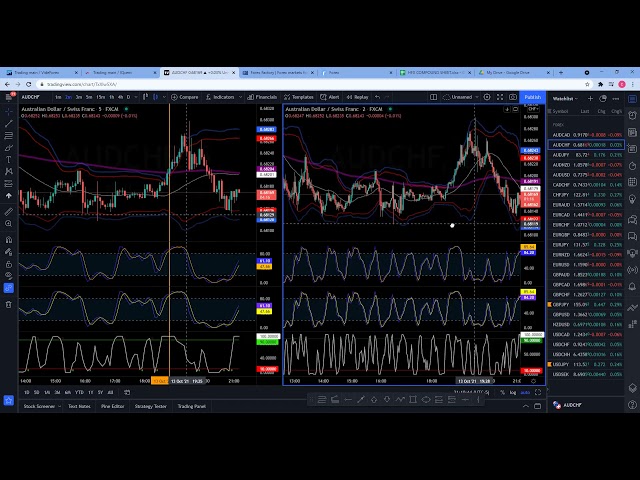Expand the Unnamed layout dropdown

[x=477, y=97]
